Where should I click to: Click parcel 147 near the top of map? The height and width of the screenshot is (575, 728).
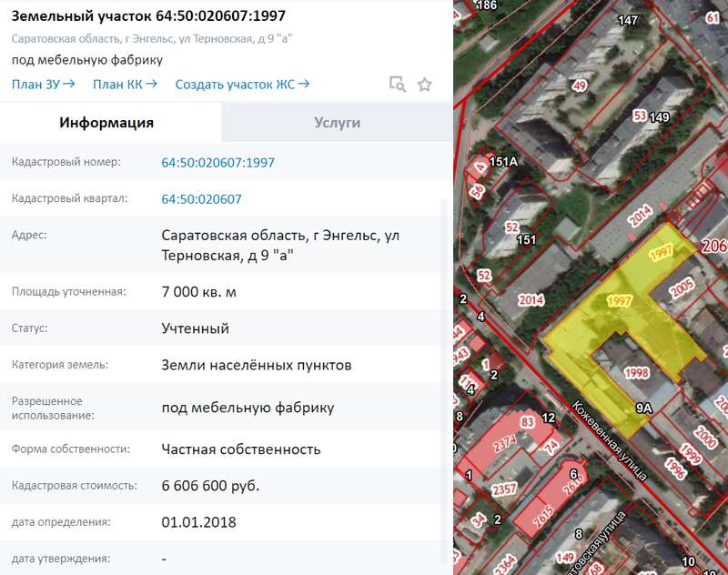(x=628, y=18)
